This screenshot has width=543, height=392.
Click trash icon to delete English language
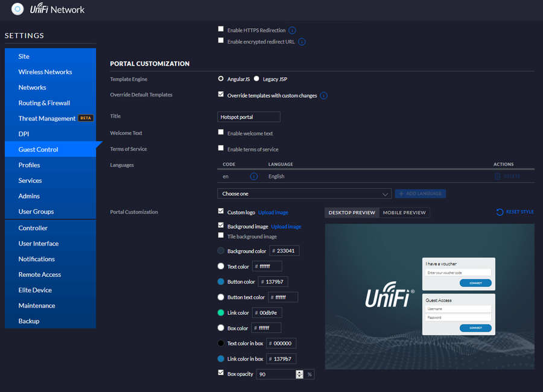(498, 176)
